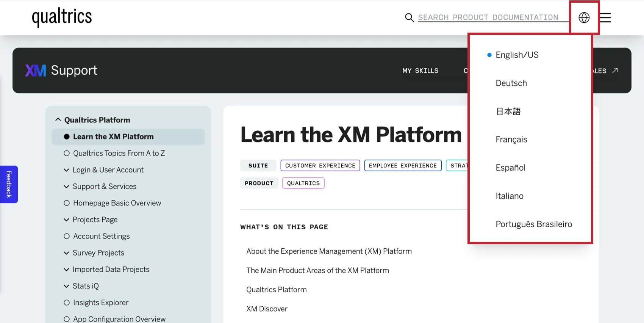
Task: Switch language to 日本語
Action: click(508, 111)
